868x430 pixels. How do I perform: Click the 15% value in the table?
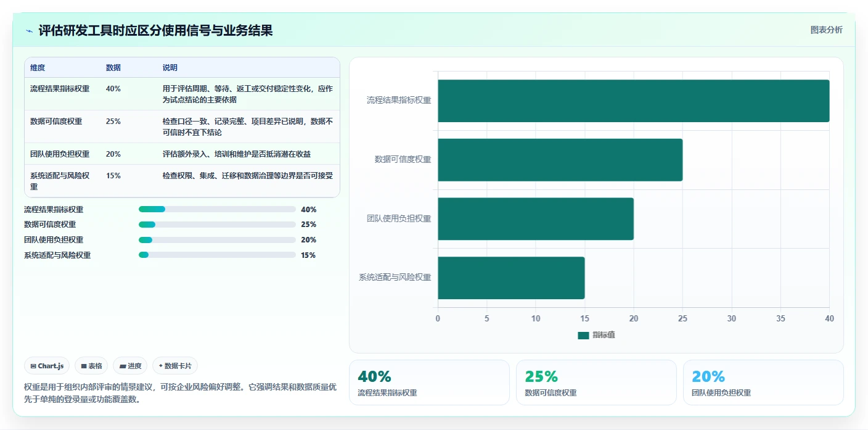coord(113,175)
